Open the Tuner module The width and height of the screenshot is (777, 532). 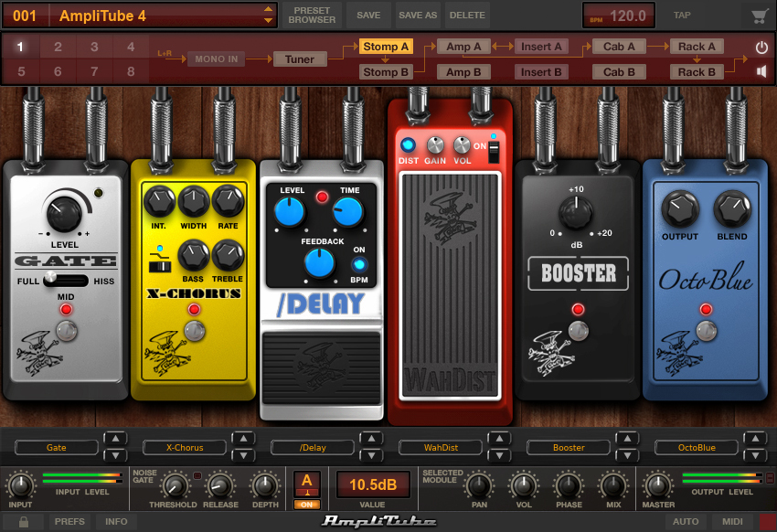(299, 59)
